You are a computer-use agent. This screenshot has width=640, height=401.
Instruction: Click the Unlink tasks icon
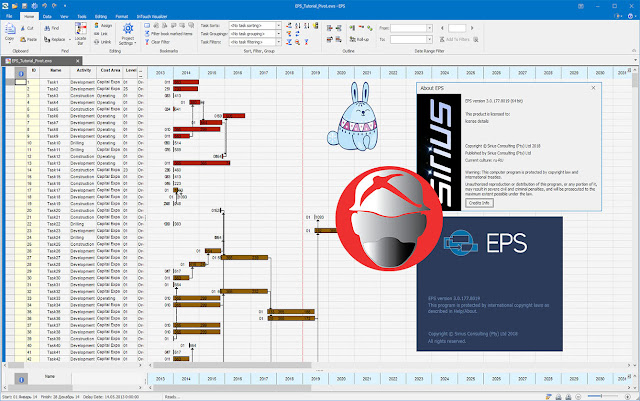(97, 42)
